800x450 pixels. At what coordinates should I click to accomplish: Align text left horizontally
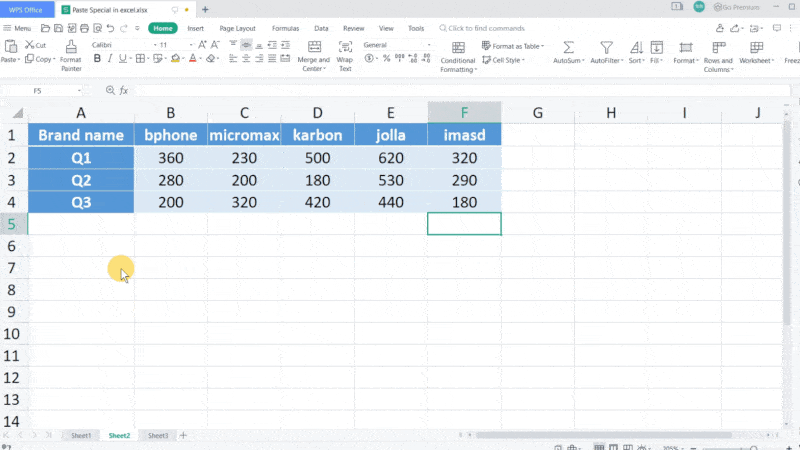click(233, 59)
